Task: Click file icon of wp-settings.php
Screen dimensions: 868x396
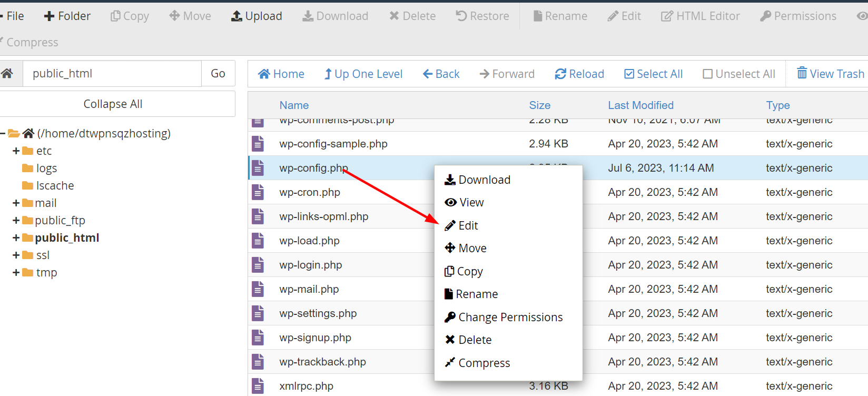Action: (x=258, y=313)
